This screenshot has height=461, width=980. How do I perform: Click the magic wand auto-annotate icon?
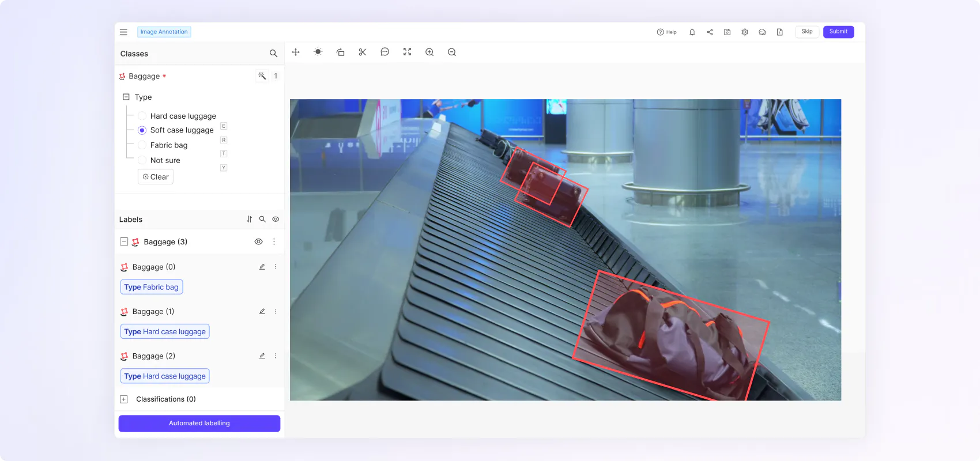coord(262,76)
